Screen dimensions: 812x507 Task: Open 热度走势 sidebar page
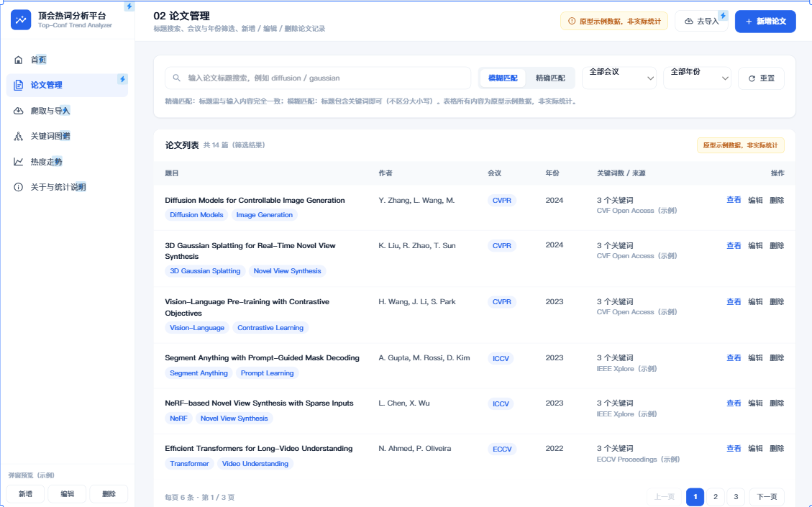(x=68, y=162)
